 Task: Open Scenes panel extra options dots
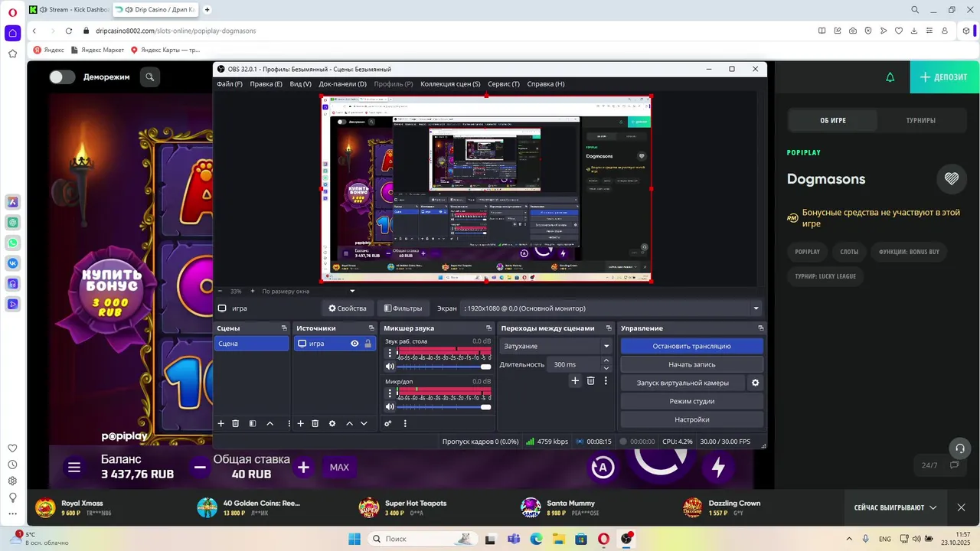(x=289, y=423)
